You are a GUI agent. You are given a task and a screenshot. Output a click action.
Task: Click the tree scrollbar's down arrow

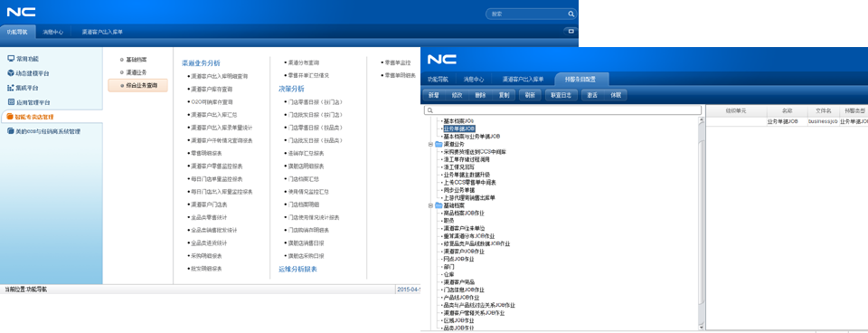click(702, 327)
